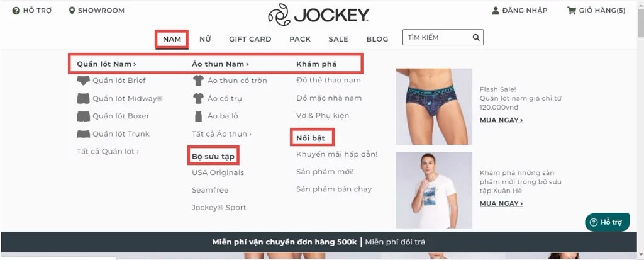Click the tank top icon
The width and height of the screenshot is (644, 260).
(x=198, y=116)
